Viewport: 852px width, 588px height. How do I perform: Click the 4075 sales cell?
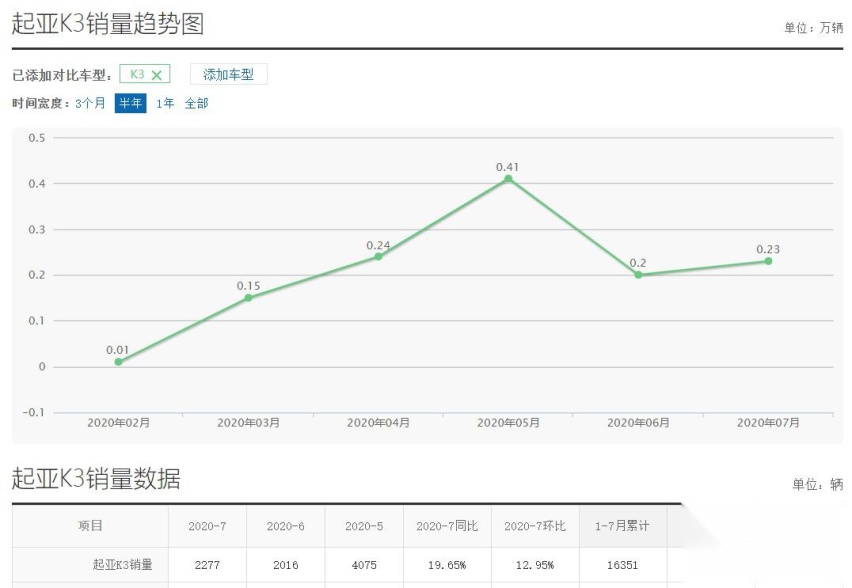coord(364,565)
